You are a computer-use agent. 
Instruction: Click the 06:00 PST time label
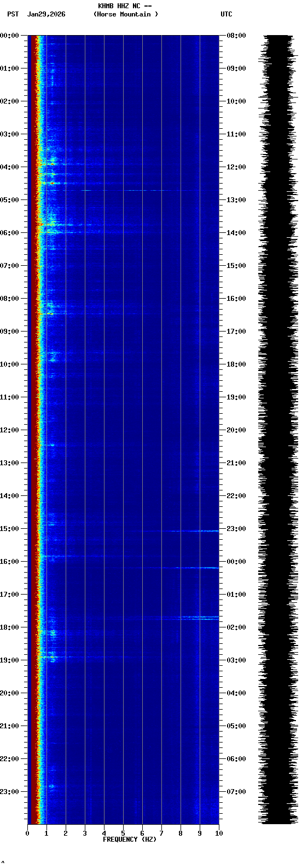(x=9, y=233)
